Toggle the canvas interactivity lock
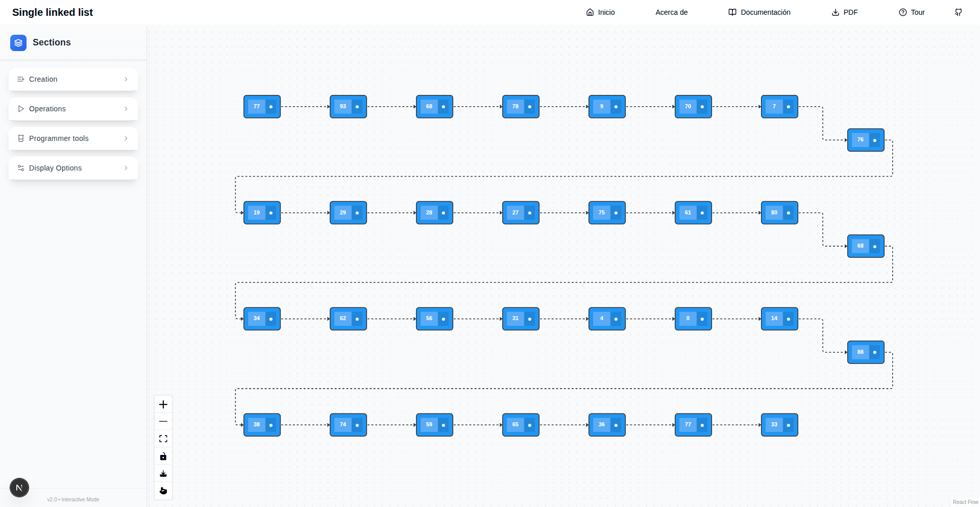The image size is (980, 507). [x=163, y=456]
